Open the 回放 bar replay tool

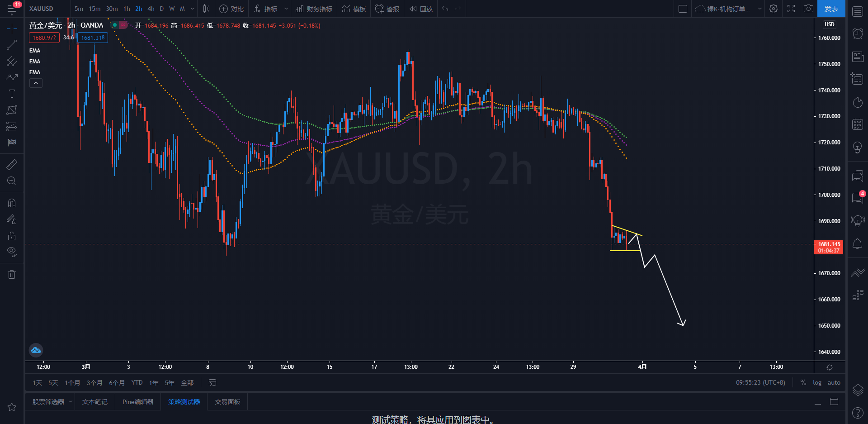[421, 9]
